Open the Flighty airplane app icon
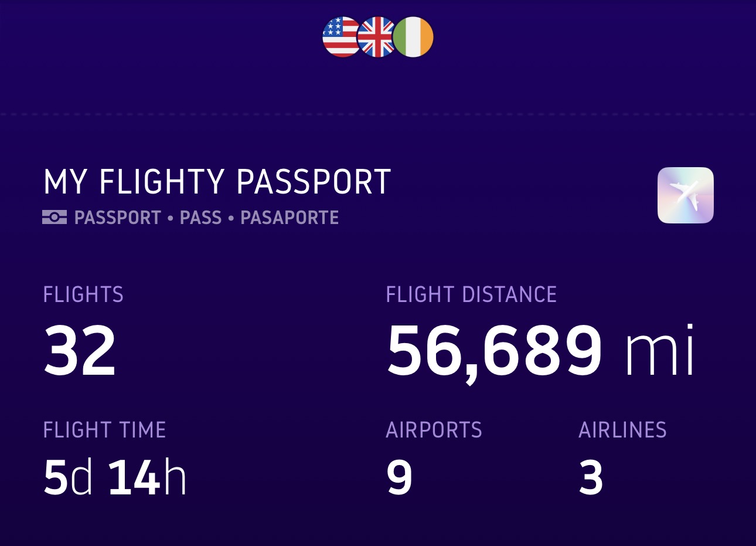The width and height of the screenshot is (756, 546). pos(685,195)
